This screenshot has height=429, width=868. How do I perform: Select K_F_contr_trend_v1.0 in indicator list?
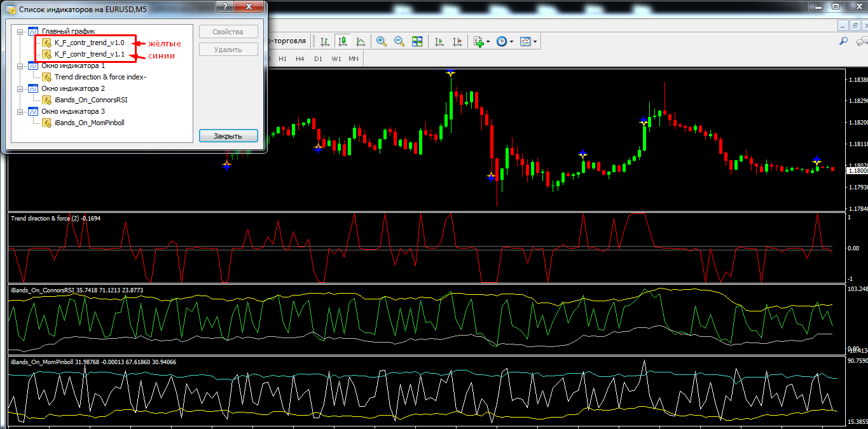89,43
